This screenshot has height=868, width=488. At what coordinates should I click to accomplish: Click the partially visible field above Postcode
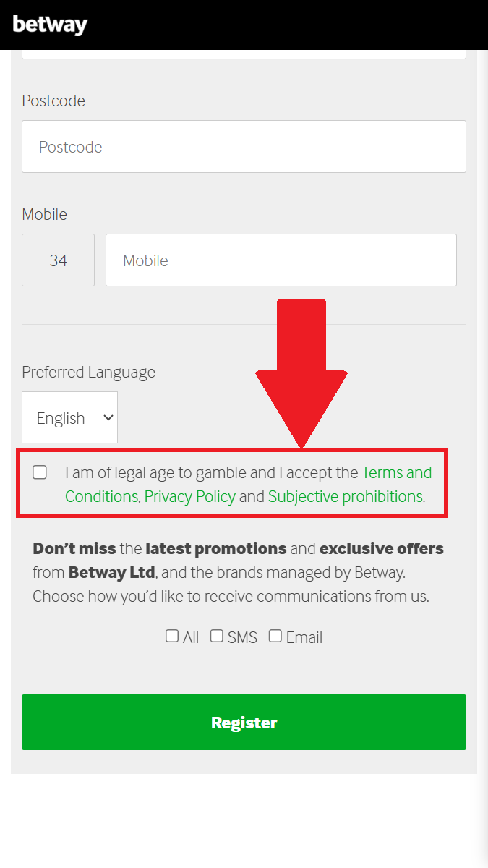(244, 54)
